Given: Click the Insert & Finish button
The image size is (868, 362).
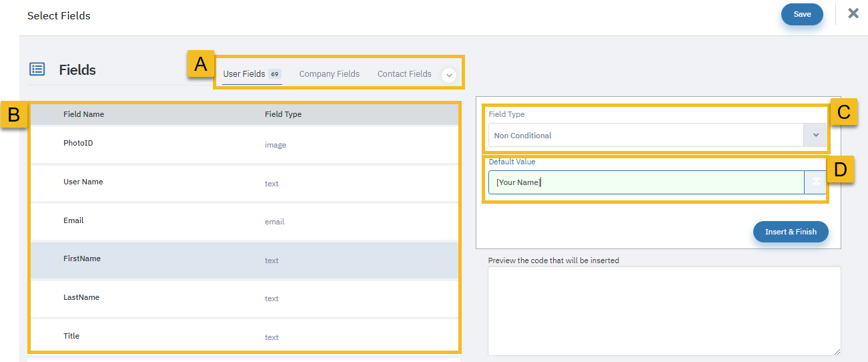Looking at the screenshot, I should pyautogui.click(x=791, y=232).
